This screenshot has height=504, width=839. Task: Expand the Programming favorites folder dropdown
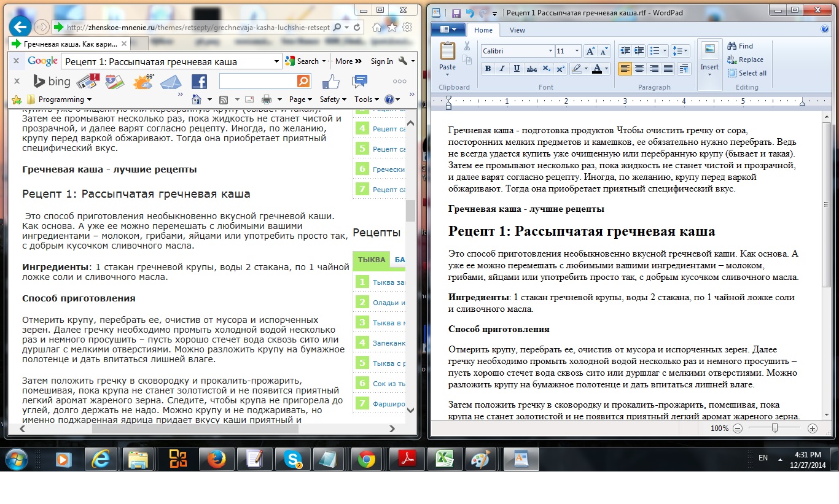click(89, 99)
